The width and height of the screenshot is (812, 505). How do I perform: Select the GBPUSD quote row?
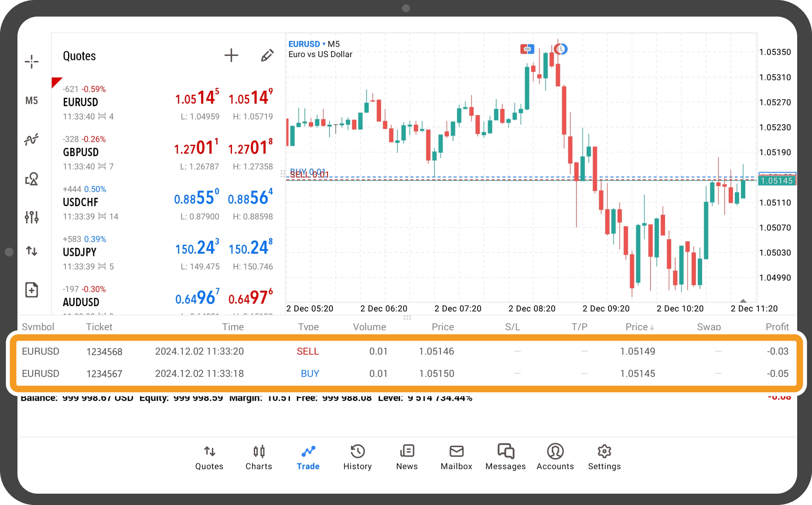point(168,153)
